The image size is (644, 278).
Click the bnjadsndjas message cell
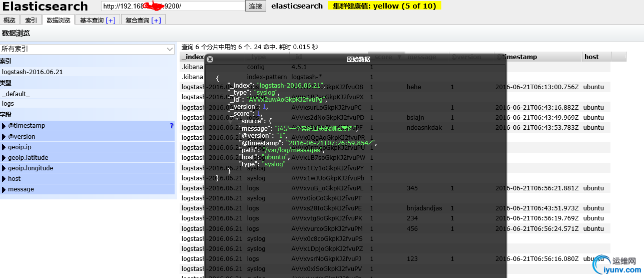[424, 208]
